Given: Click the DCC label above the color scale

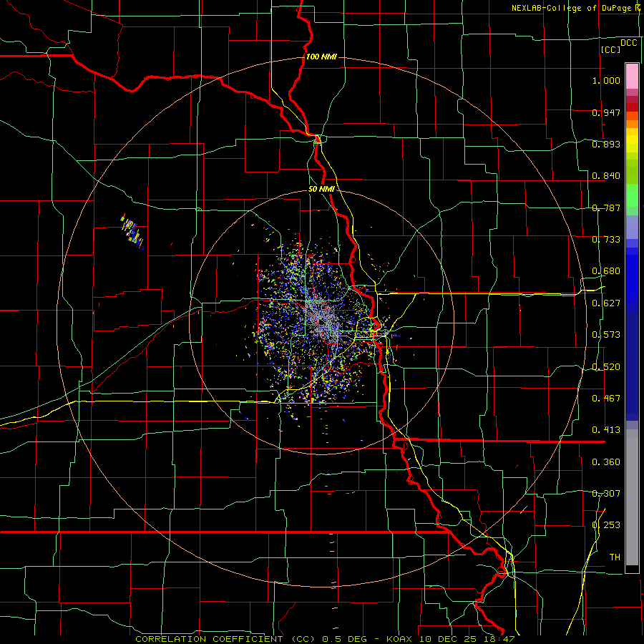Looking at the screenshot, I should pyautogui.click(x=628, y=43).
